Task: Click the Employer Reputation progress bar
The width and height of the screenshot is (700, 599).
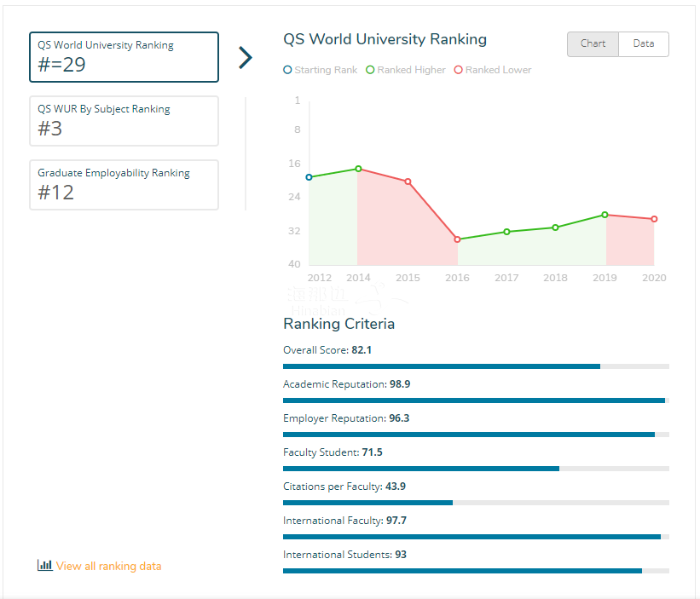Action: tap(476, 435)
